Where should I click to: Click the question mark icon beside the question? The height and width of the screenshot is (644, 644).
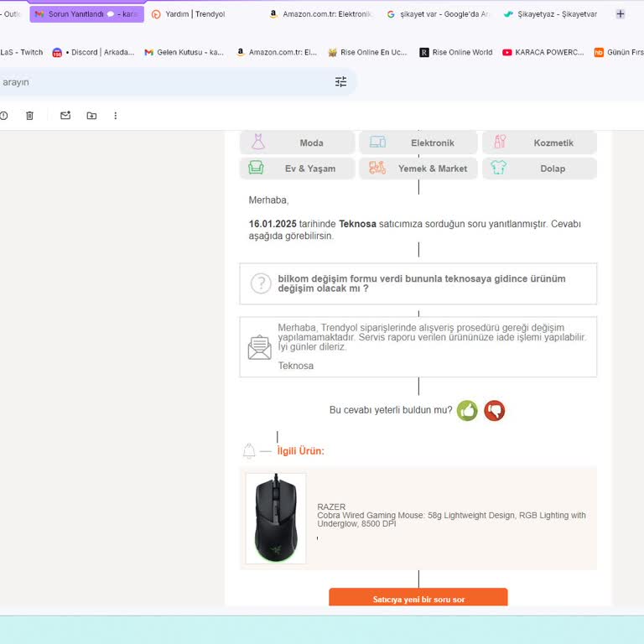[x=261, y=283]
